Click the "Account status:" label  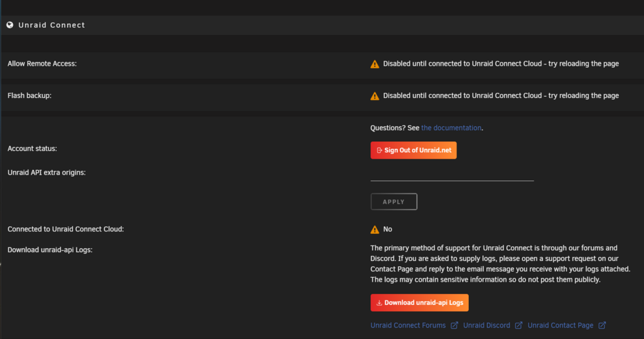click(x=32, y=149)
